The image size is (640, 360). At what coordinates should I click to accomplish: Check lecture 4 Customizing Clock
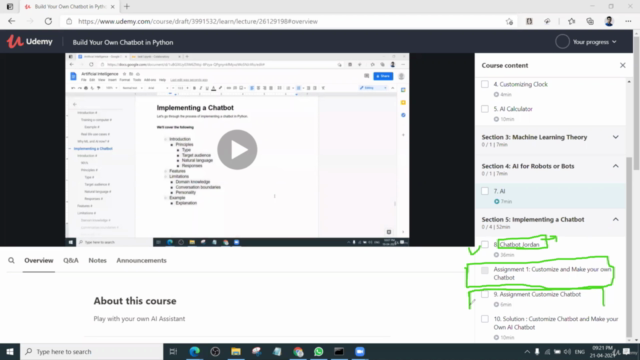[484, 84]
